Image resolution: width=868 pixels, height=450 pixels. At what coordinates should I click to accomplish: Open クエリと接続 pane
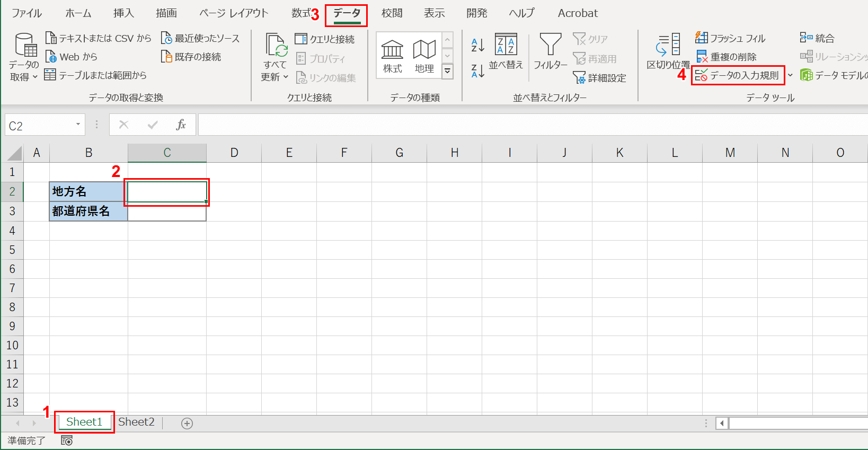click(x=325, y=39)
